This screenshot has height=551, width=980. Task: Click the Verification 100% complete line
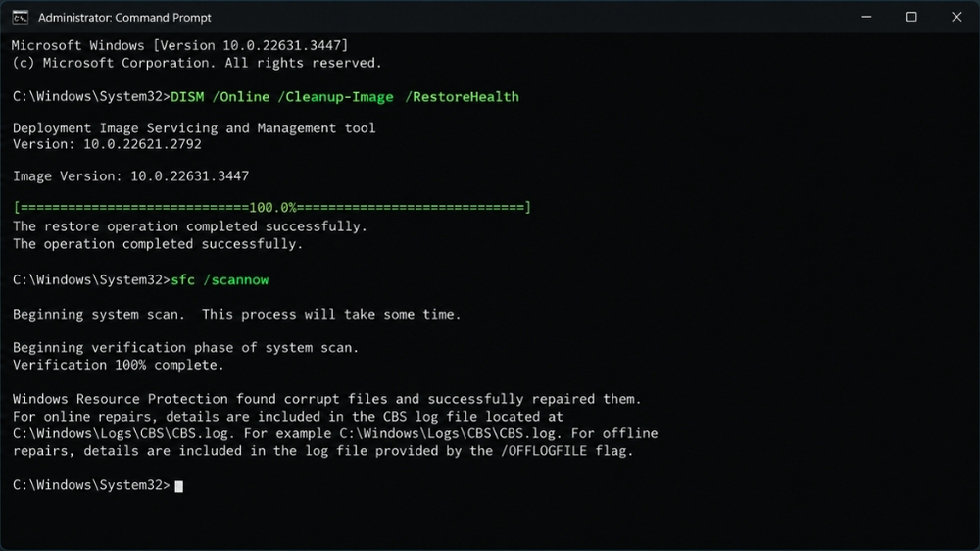pyautogui.click(x=119, y=366)
